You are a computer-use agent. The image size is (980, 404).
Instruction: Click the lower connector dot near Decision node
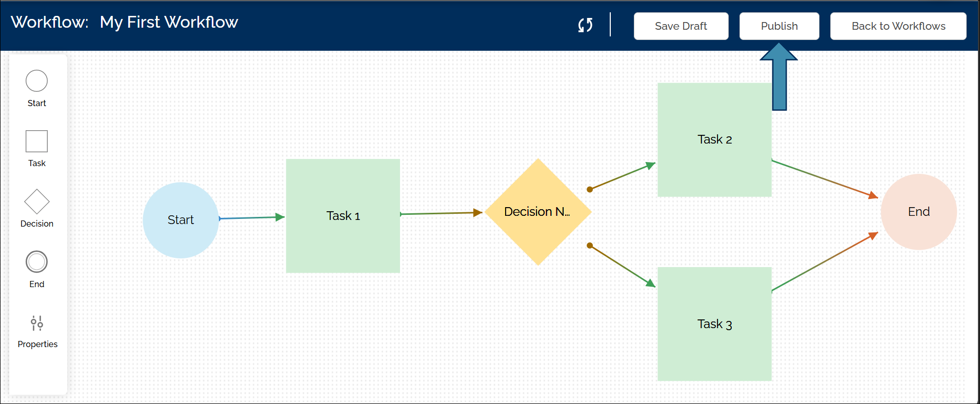590,246
